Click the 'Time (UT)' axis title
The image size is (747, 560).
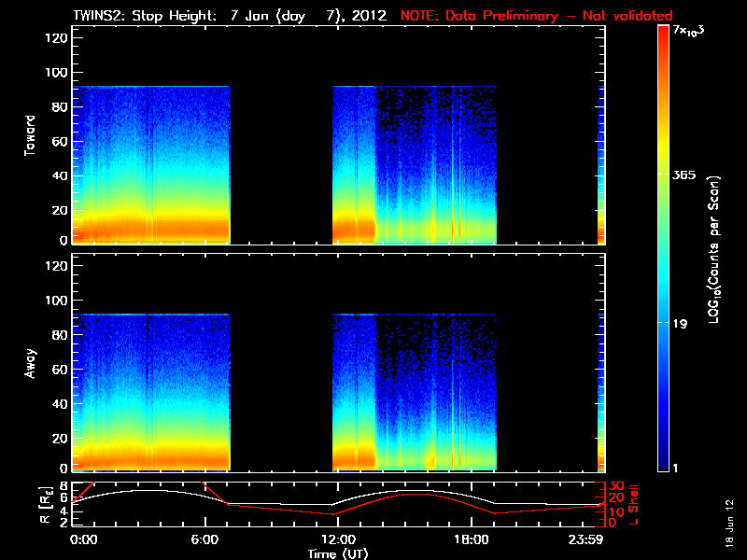338,553
